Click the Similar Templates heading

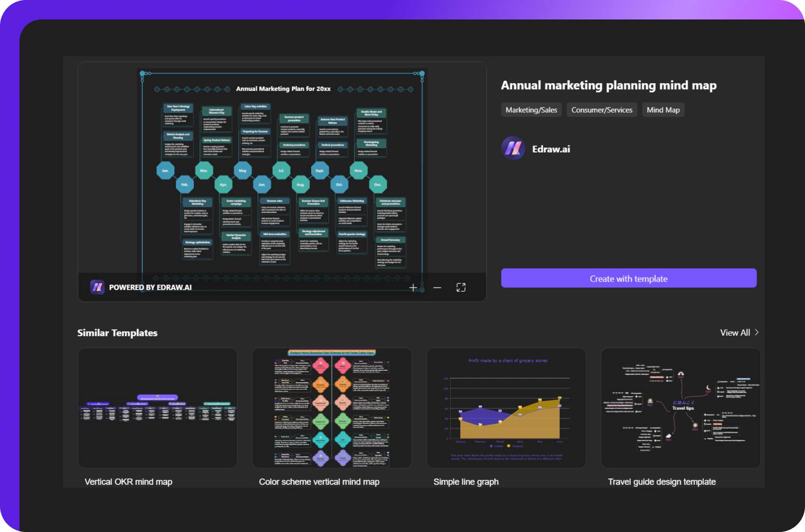tap(117, 333)
